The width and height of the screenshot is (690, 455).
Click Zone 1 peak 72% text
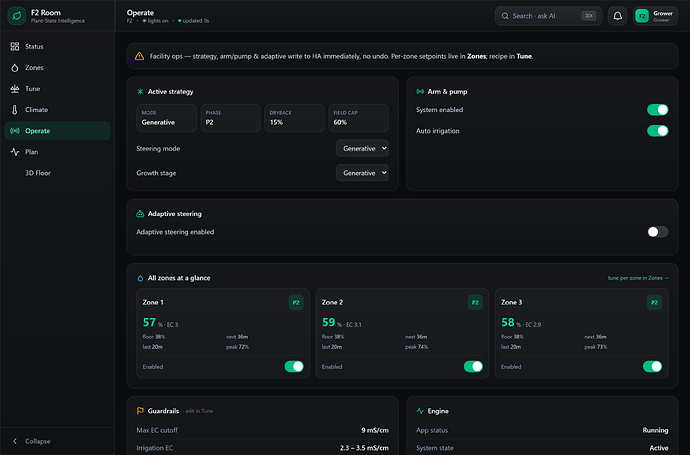(238, 347)
